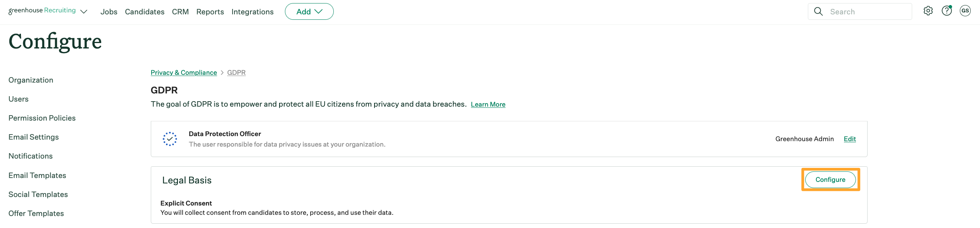Click the Data Protection Officer badge icon
This screenshot has width=980, height=228.
coord(170,139)
